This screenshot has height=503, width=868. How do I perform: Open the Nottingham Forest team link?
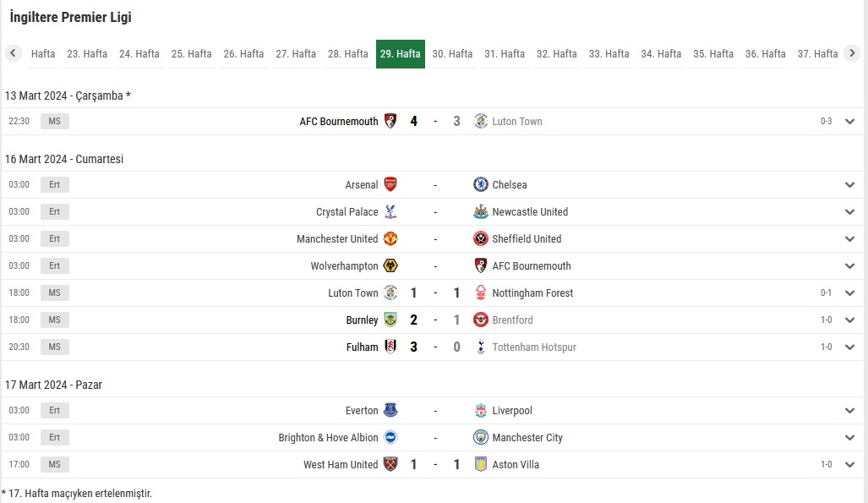point(532,293)
